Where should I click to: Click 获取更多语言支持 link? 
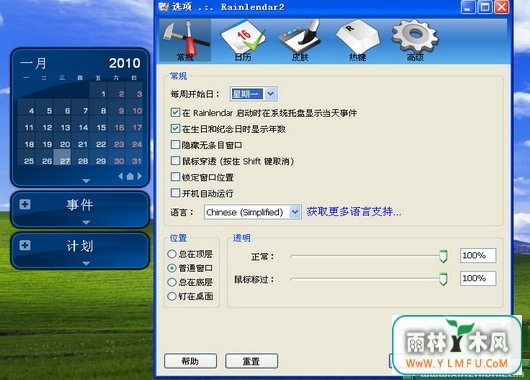point(354,212)
